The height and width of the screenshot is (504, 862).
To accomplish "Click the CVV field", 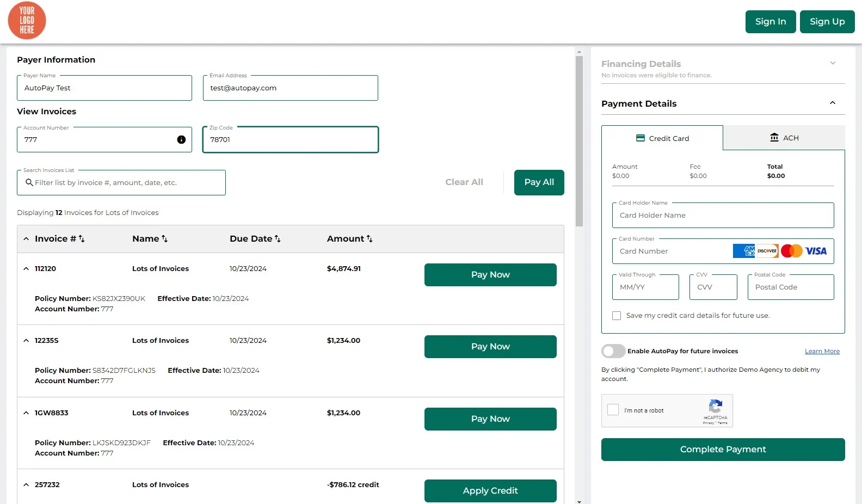I will (x=713, y=287).
